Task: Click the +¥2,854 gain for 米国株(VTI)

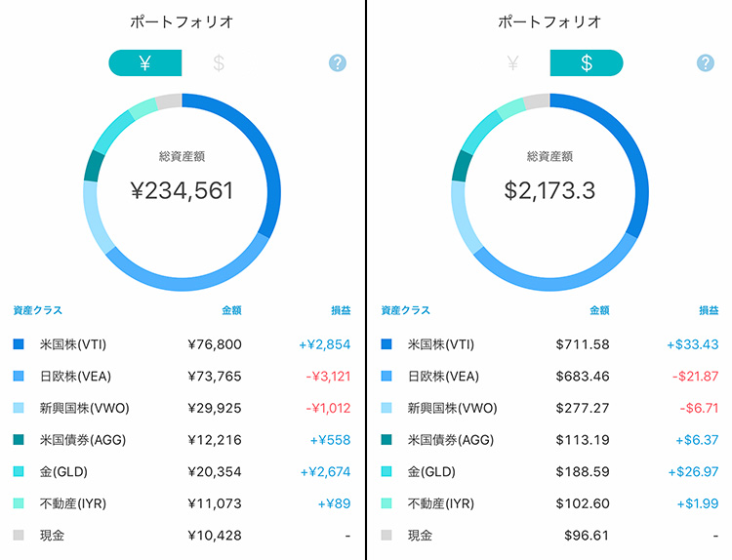Action: (324, 344)
